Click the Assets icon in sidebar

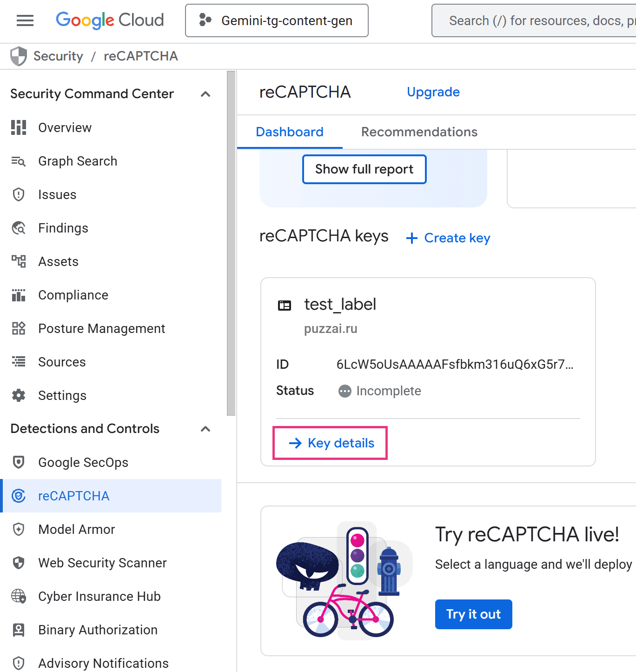click(x=19, y=261)
